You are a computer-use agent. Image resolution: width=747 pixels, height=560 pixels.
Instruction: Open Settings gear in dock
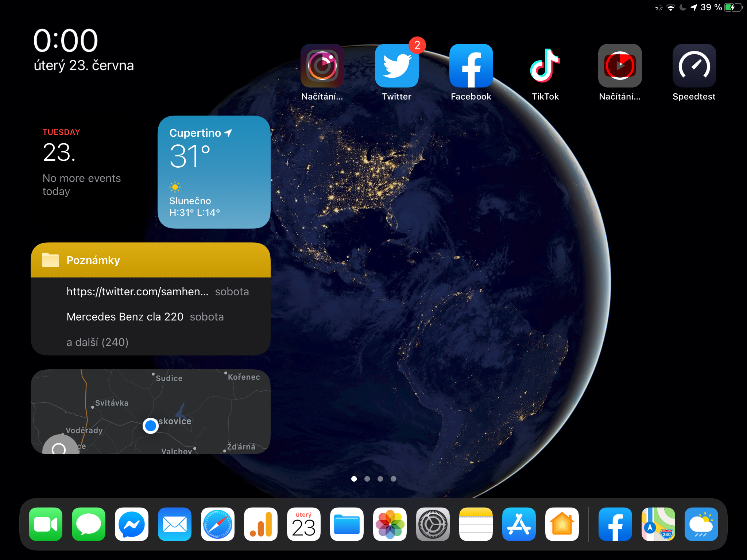433,524
